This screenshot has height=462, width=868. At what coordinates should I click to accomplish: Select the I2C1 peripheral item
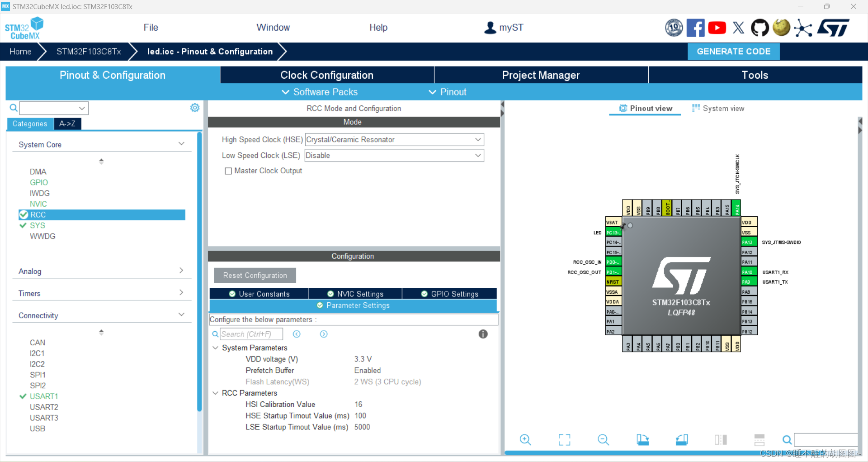coord(37,353)
